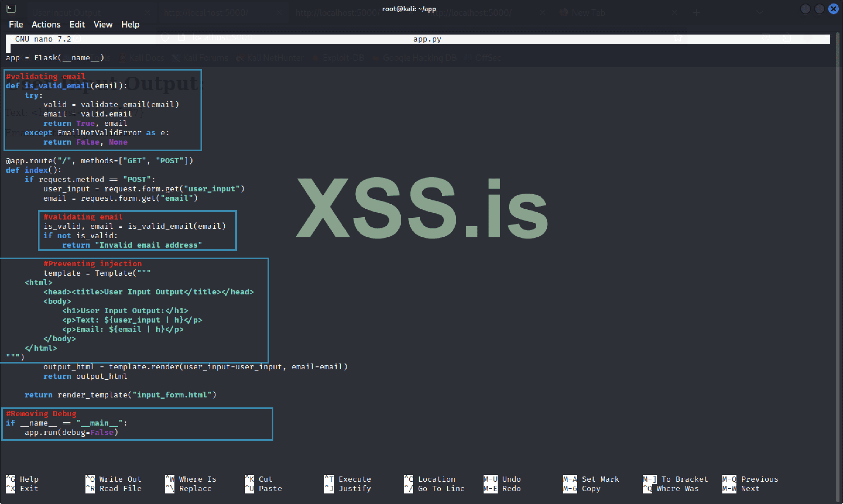Open the Help menu
This screenshot has height=504, width=843.
[131, 25]
